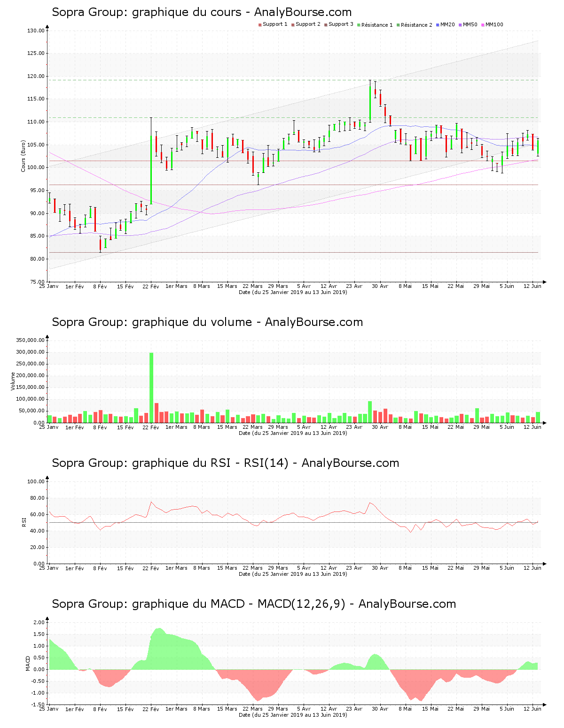Click the 'graphique du cours' chart title
Viewport: 564px width, 728px height.
click(x=202, y=12)
